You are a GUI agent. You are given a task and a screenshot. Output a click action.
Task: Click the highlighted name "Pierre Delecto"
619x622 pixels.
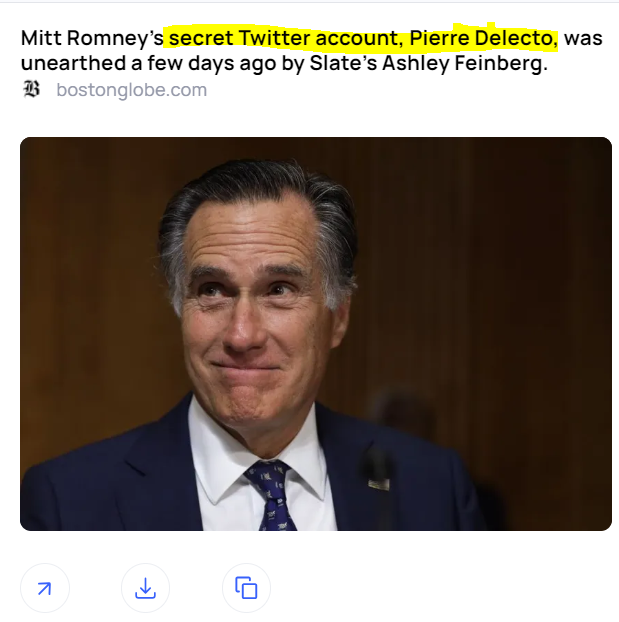point(481,38)
